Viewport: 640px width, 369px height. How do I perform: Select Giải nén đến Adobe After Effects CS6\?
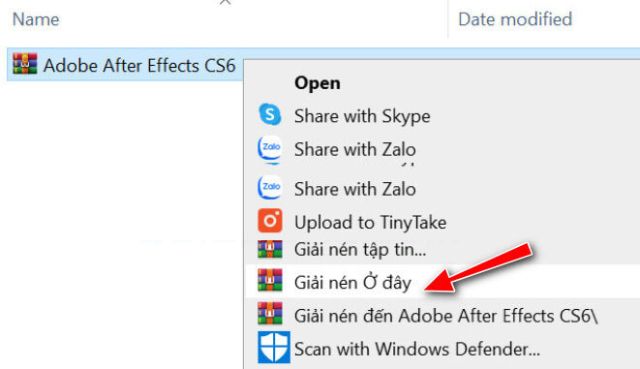pyautogui.click(x=446, y=316)
